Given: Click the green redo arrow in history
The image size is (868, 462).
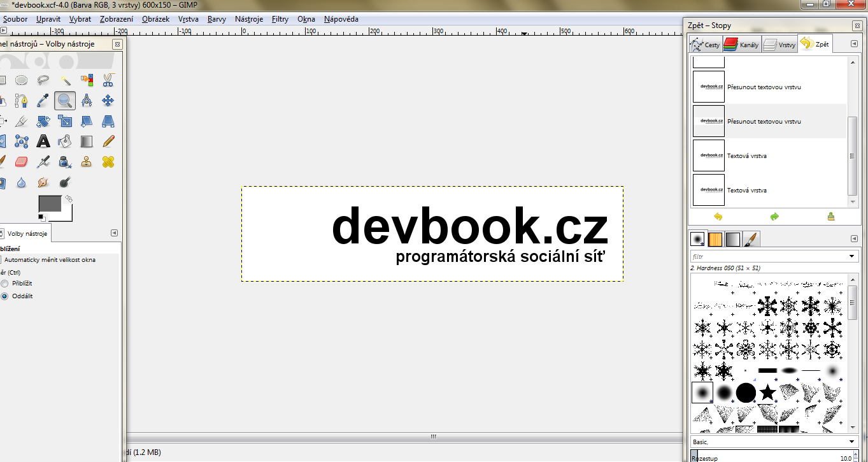Looking at the screenshot, I should coord(774,217).
